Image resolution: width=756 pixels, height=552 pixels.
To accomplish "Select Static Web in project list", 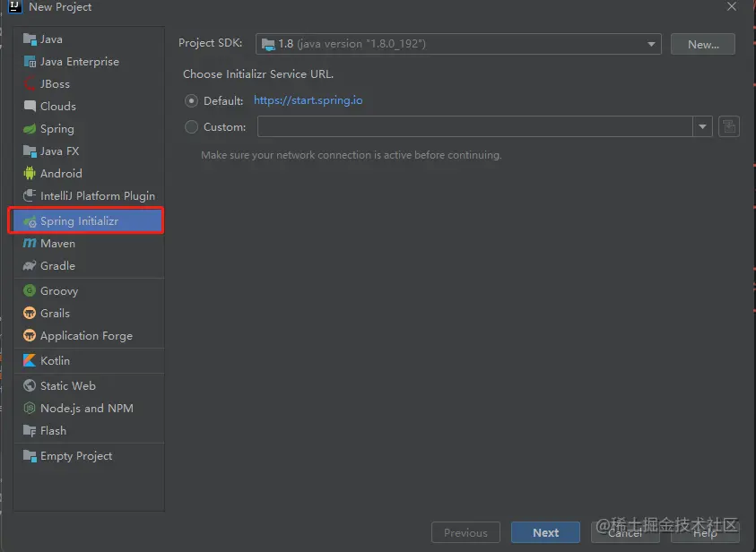I will [89, 385].
